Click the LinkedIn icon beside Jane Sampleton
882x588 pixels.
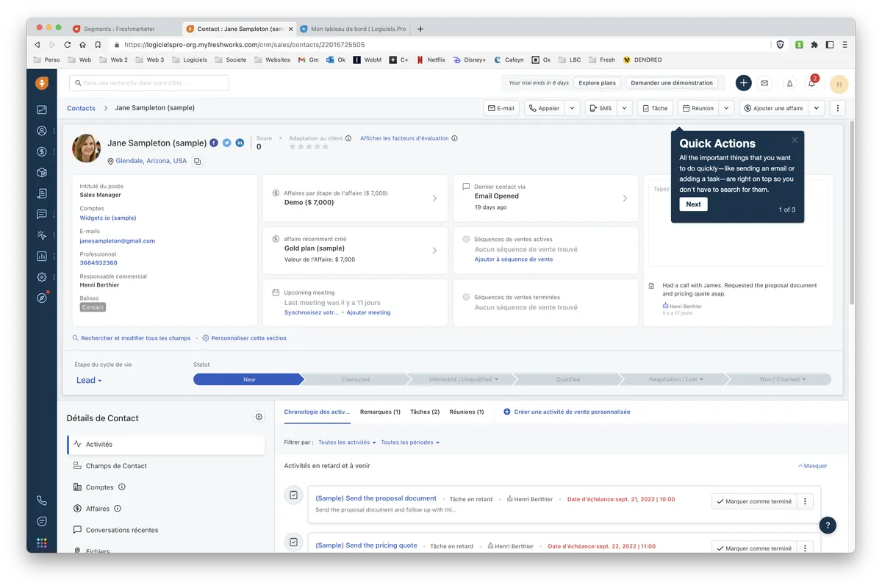click(x=240, y=143)
